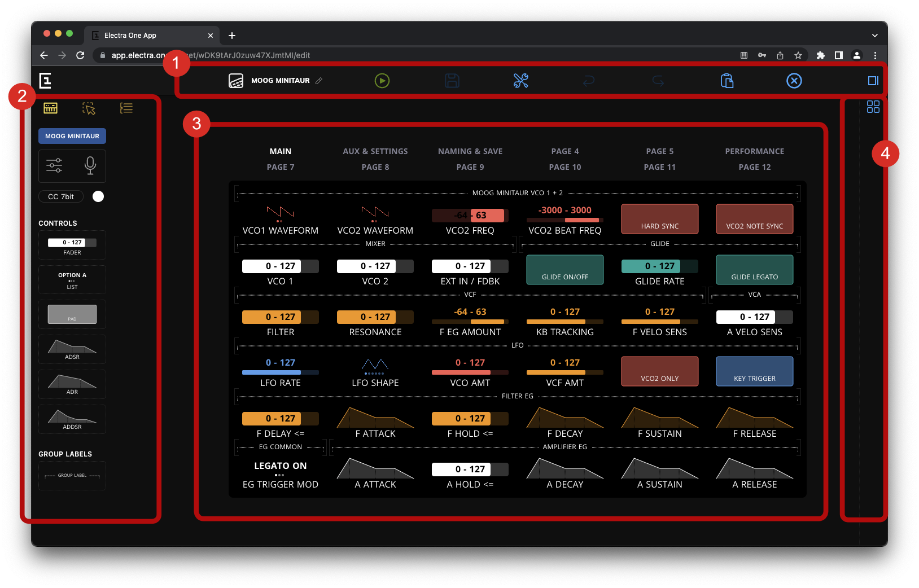Select the fader settings icon in the sidebar
This screenshot has height=588, width=919.
(x=54, y=166)
